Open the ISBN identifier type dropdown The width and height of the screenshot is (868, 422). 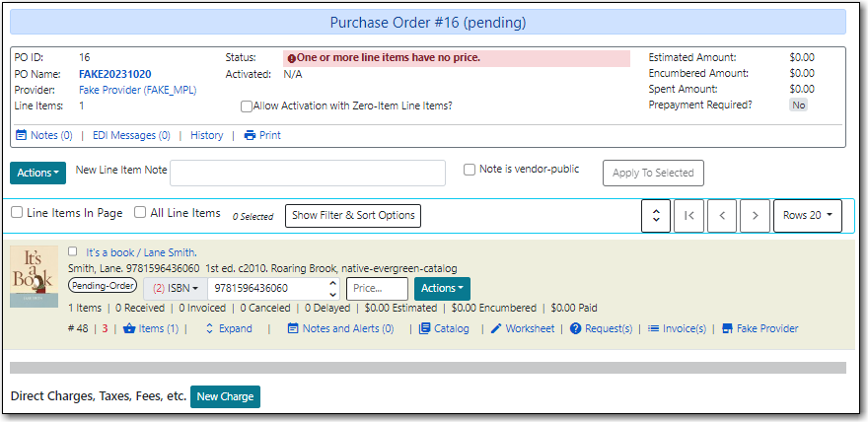click(x=176, y=289)
